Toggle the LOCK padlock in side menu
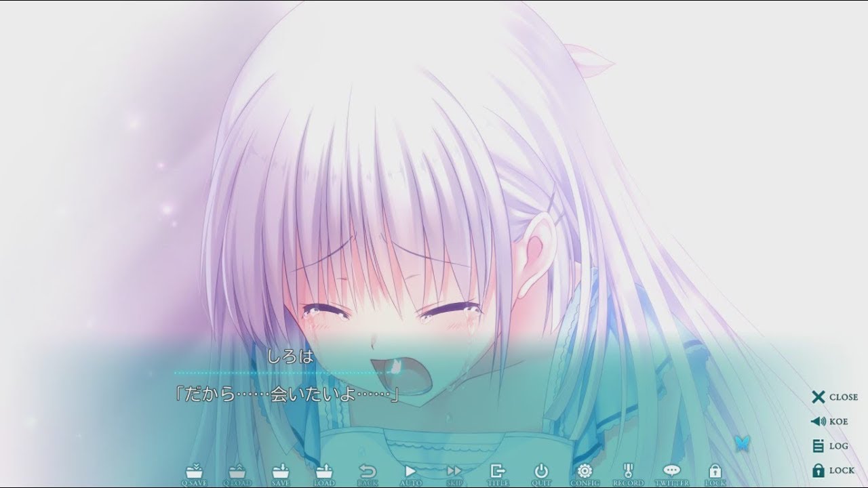The height and width of the screenshot is (488, 868). (833, 470)
